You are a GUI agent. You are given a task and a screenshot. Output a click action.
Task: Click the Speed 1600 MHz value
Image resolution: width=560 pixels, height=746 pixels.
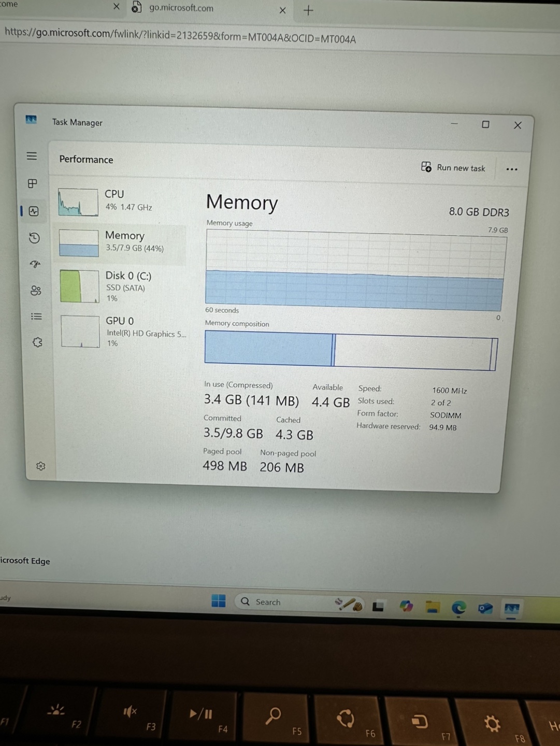point(449,391)
